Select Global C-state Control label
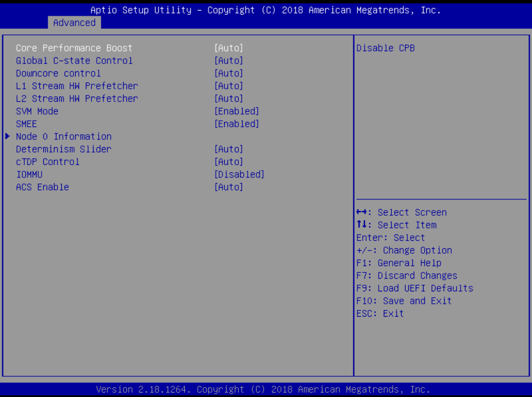The height and width of the screenshot is (397, 532). click(74, 61)
